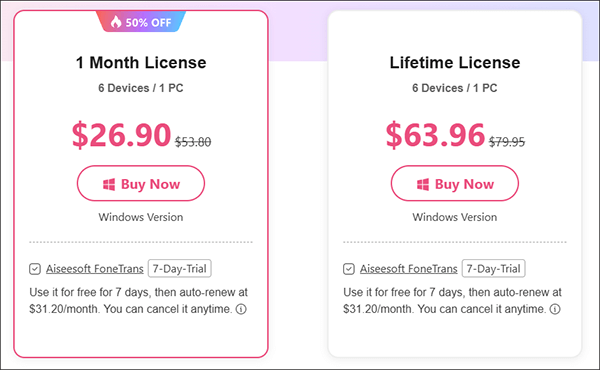Click Buy Now for 1 Month License
Image resolution: width=600 pixels, height=370 pixels.
pos(141,183)
